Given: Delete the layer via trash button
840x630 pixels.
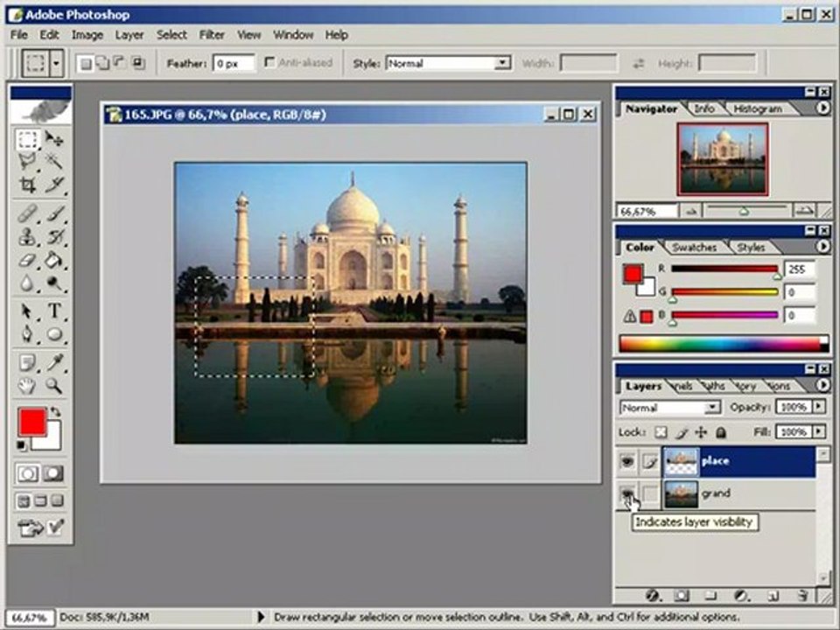Looking at the screenshot, I should tap(802, 595).
